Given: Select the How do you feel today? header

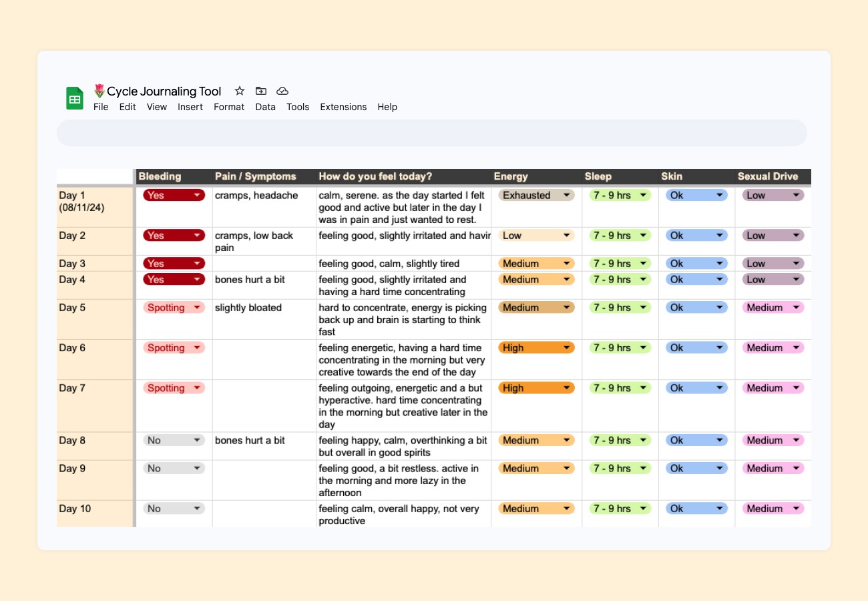Looking at the screenshot, I should tap(404, 176).
